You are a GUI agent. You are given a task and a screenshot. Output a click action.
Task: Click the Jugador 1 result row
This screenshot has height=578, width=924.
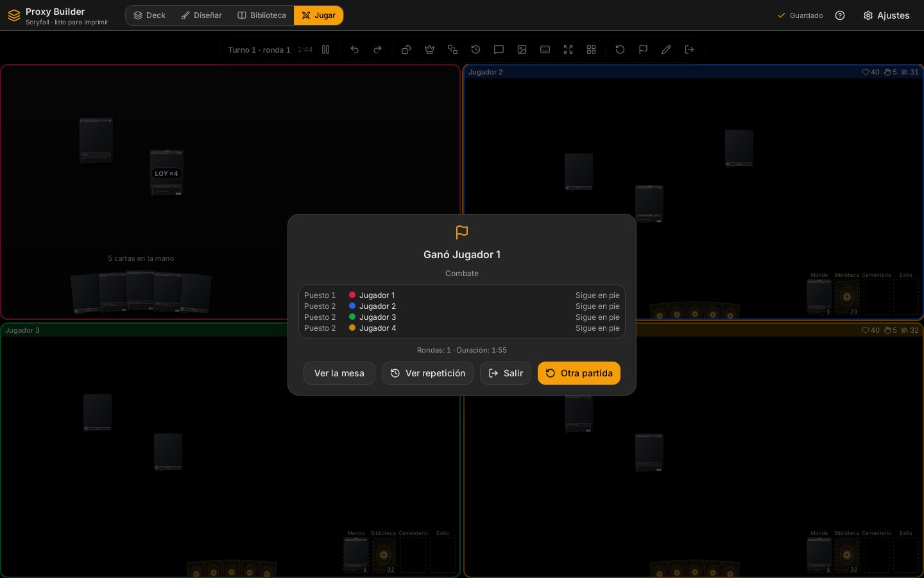(462, 295)
